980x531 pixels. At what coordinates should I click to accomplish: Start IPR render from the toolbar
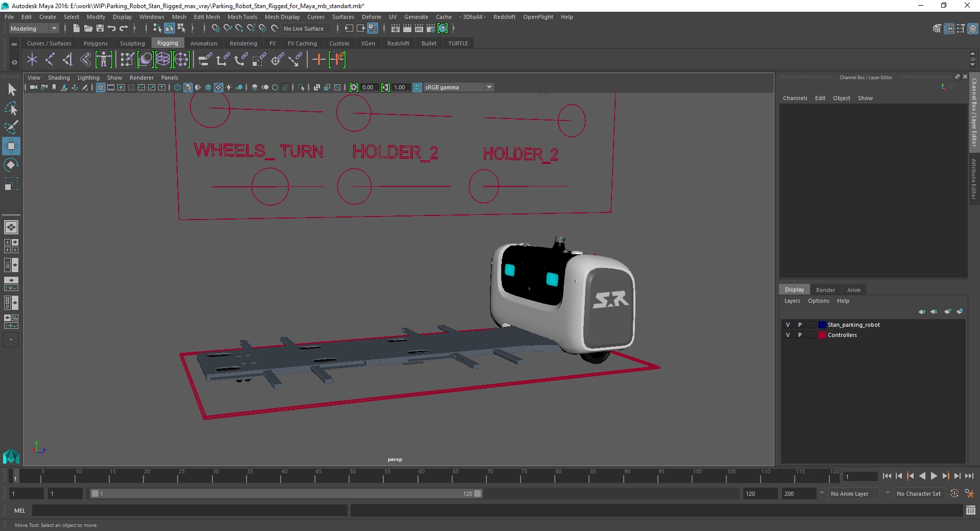click(419, 29)
